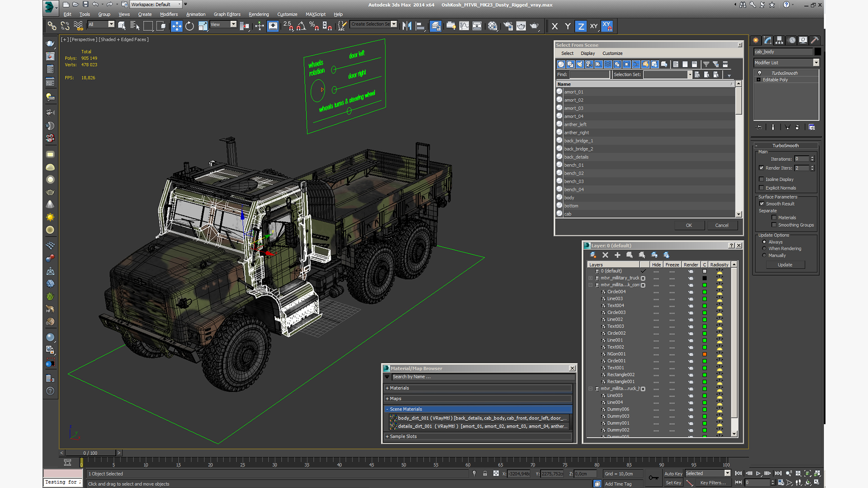This screenshot has width=868, height=488.
Task: Open the Curve Editor
Action: click(464, 26)
